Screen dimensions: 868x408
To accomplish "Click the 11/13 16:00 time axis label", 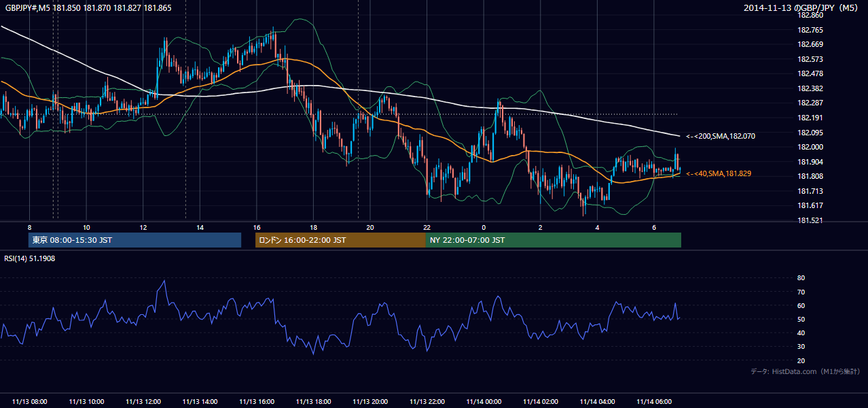I will pyautogui.click(x=257, y=402).
